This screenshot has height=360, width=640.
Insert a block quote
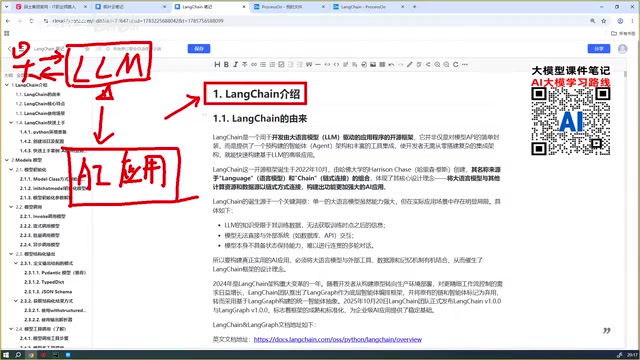point(309,64)
